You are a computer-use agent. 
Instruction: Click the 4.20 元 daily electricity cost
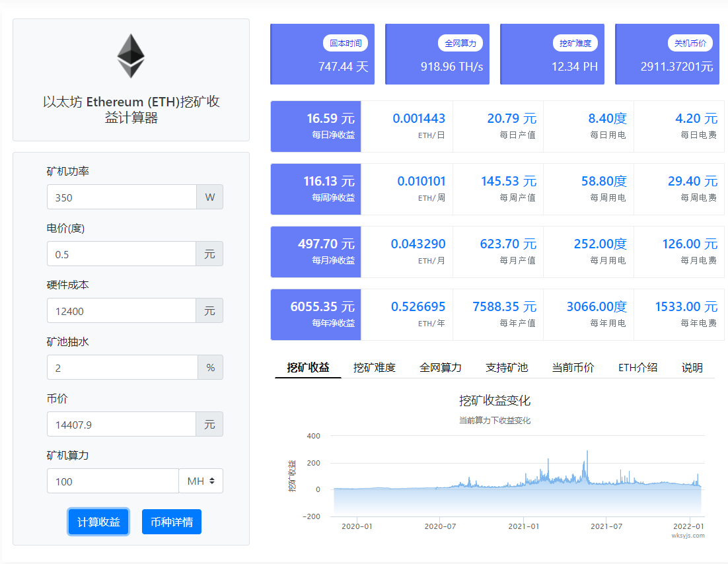click(696, 119)
